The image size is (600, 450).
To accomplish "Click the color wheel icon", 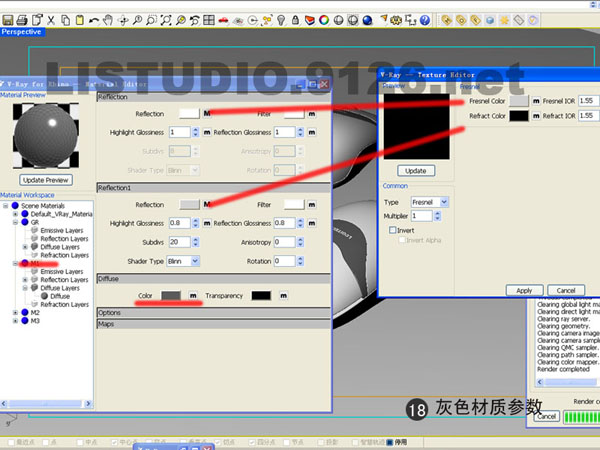I will (324, 20).
